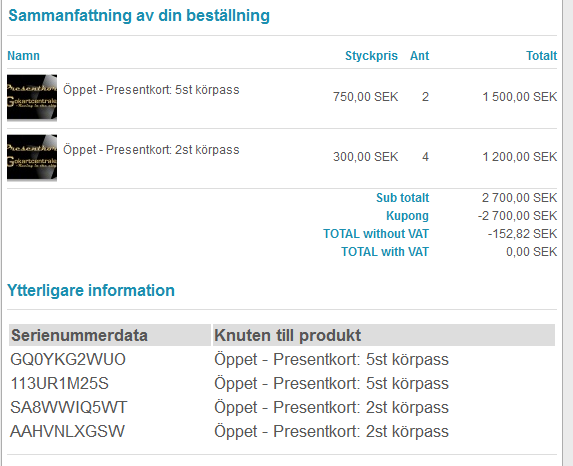Open the 5st körpass gift card thumbnail
This screenshot has height=466, width=573.
tap(32, 98)
